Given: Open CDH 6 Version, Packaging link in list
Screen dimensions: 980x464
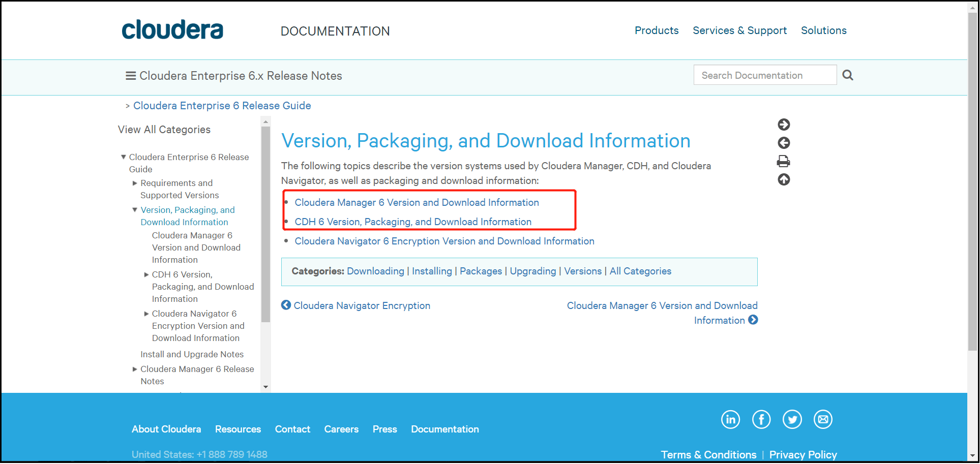Looking at the screenshot, I should 413,222.
